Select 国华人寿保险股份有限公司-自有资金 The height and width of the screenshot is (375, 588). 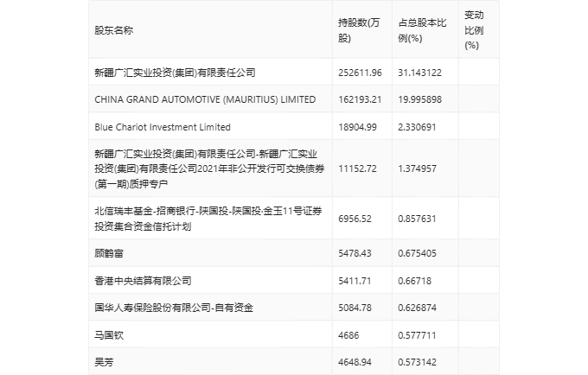click(x=174, y=308)
